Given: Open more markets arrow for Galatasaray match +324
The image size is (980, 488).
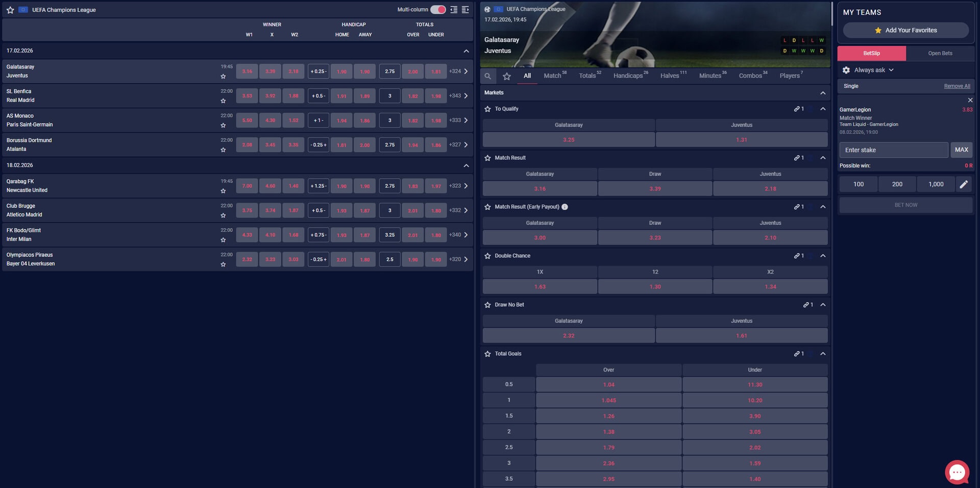Looking at the screenshot, I should point(466,71).
